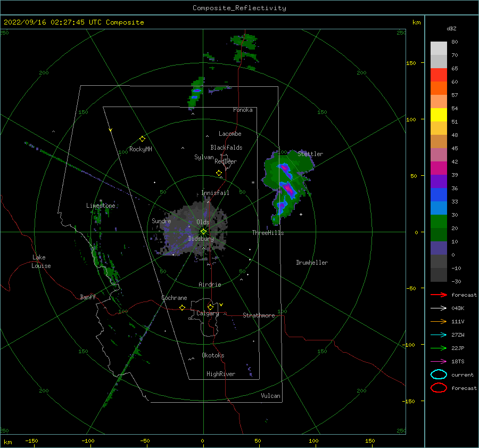Click the Composite_Reflectivity title
Image resolution: width=479 pixels, height=448 pixels.
coord(240,8)
